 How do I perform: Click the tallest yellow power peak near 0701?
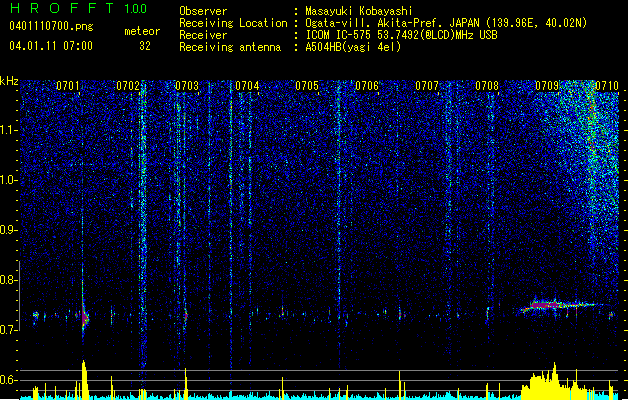pos(84,379)
